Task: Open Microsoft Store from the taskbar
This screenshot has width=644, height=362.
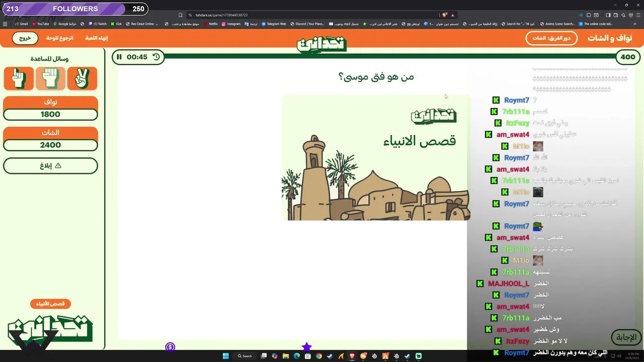Action: [308, 356]
